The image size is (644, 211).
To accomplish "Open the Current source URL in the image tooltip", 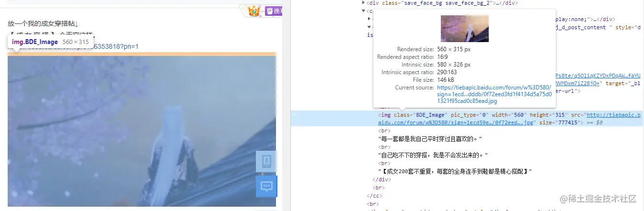I will point(494,94).
